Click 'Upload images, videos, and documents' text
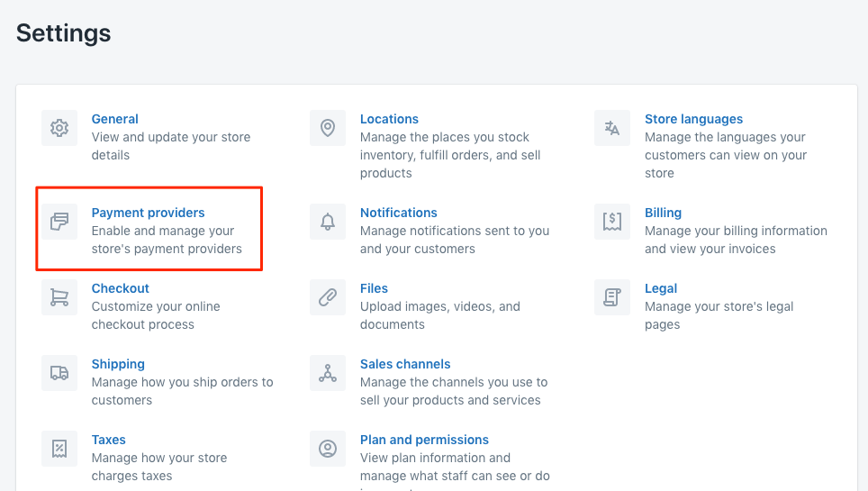Viewport: 868px width, 491px height. [x=440, y=315]
